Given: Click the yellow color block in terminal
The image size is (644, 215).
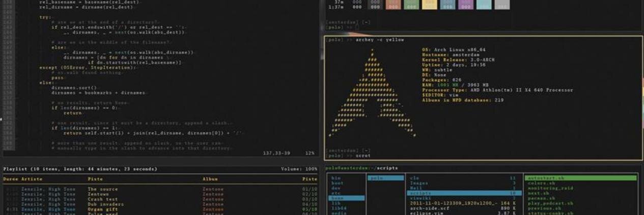Looking at the screenshot, I should (430, 5).
